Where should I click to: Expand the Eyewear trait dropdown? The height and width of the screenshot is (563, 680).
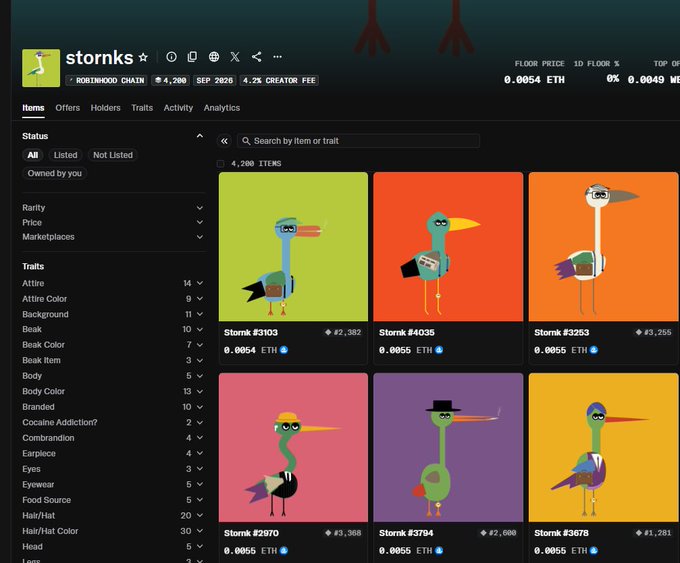pyautogui.click(x=113, y=484)
